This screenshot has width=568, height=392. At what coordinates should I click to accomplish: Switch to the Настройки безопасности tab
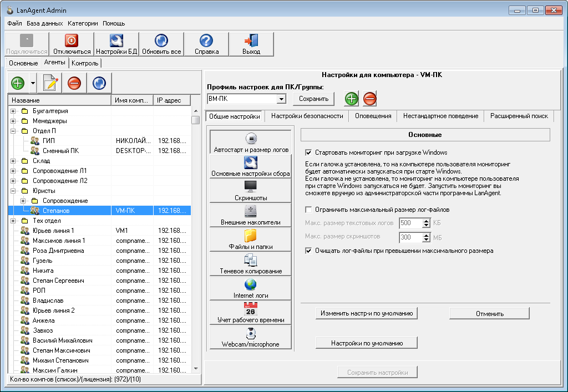307,116
